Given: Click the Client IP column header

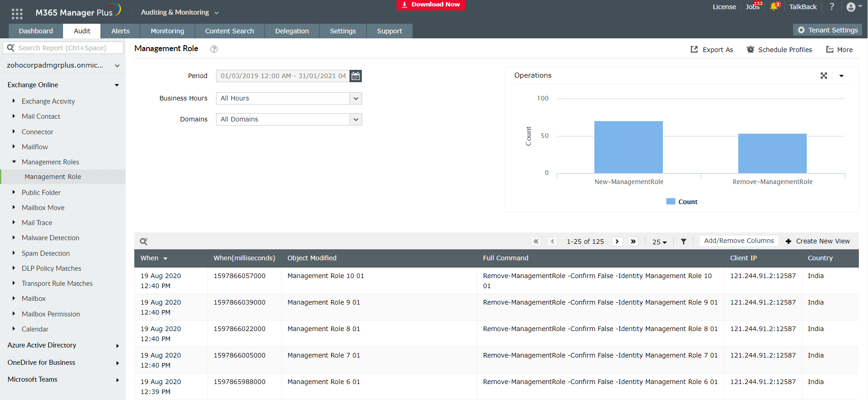Looking at the screenshot, I should point(743,258).
